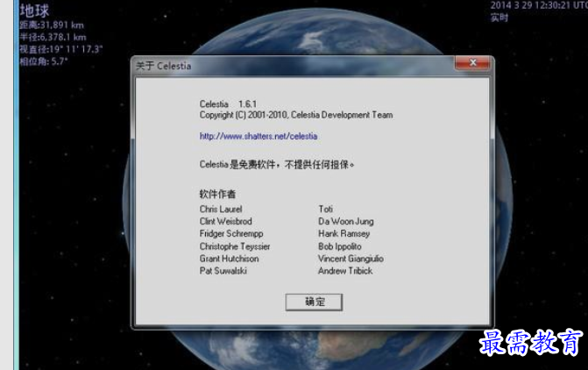Close the 关于 Celestia dialog
The image size is (588, 370).
472,62
